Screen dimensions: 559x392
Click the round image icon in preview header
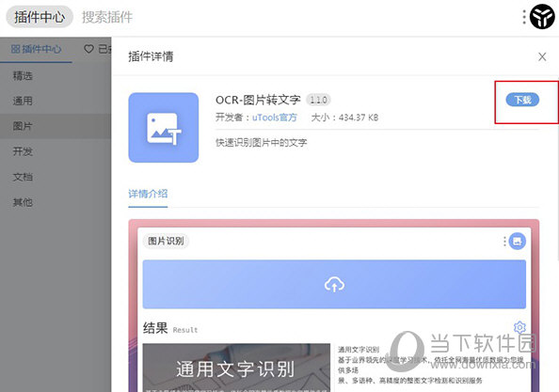pyautogui.click(x=518, y=241)
